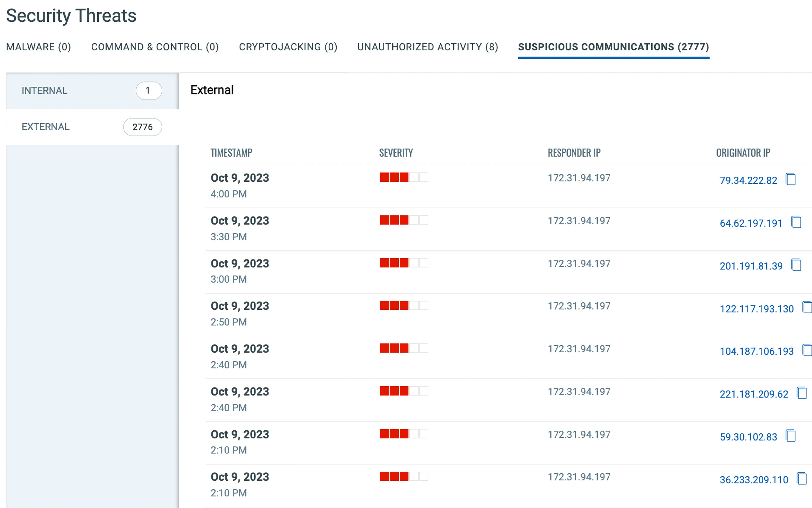Copy 104.187.106.193 via the clipboard icon
This screenshot has height=508, width=812.
point(807,350)
